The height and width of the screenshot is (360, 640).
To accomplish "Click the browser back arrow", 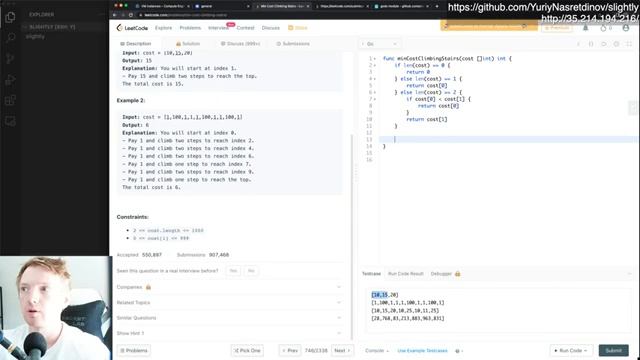I will (115, 15).
